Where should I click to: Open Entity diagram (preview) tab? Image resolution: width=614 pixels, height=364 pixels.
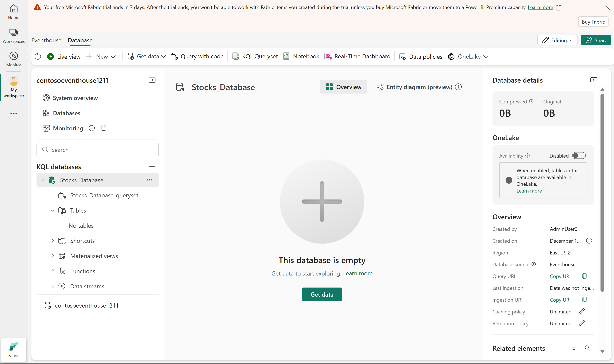click(x=415, y=87)
